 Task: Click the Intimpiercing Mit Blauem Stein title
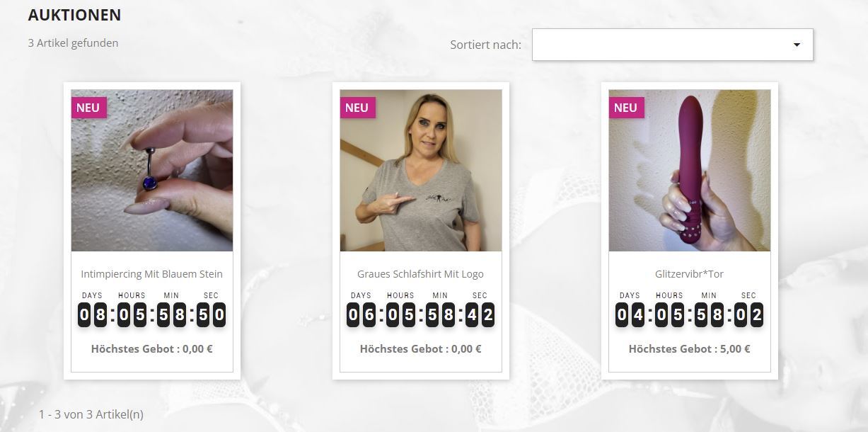[x=152, y=274]
